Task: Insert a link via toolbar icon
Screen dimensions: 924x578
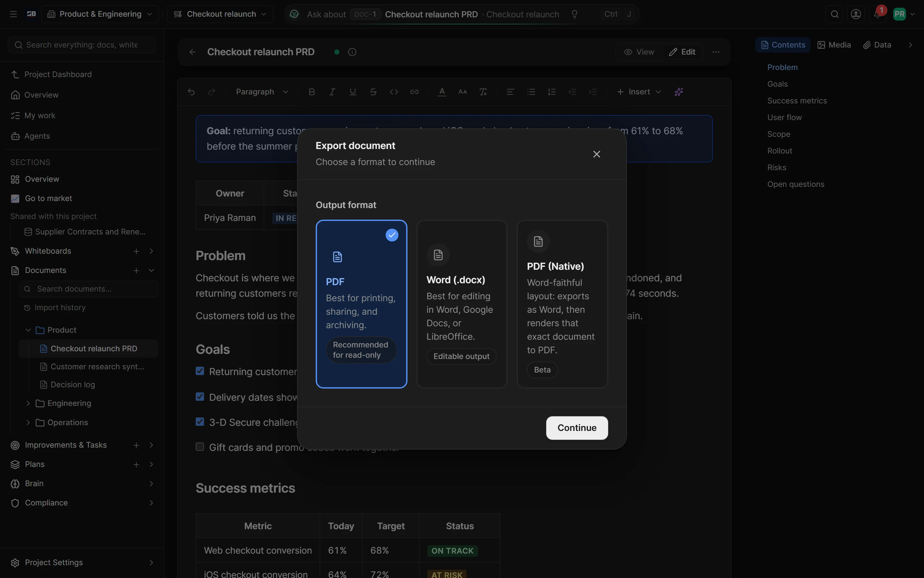Action: [x=415, y=92]
